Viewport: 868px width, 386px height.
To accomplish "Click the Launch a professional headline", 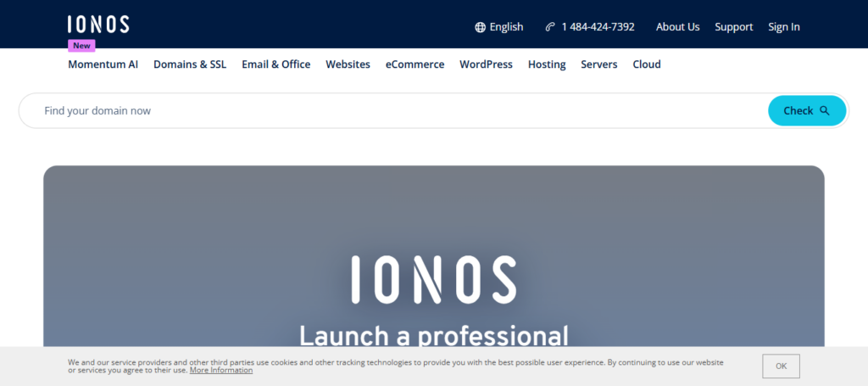I will [433, 336].
